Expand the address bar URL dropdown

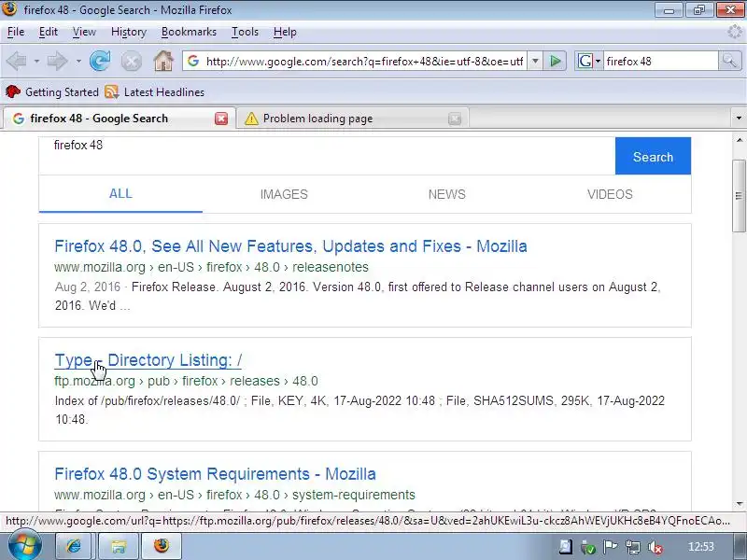[x=535, y=61]
